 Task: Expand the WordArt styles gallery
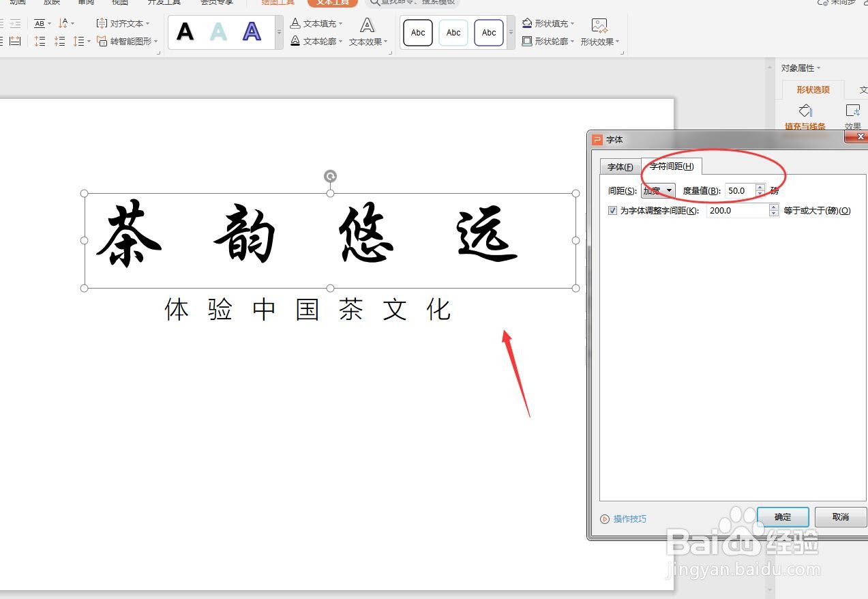279,32
